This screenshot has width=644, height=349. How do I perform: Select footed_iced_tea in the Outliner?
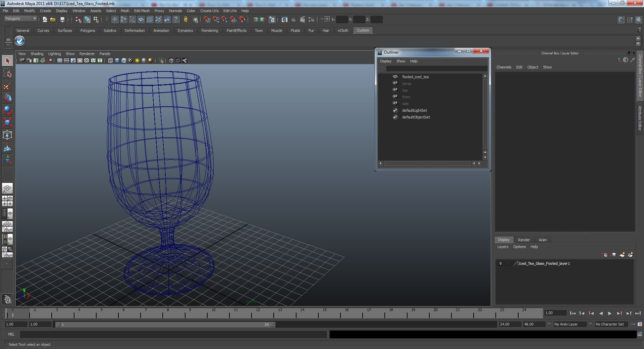tap(415, 77)
